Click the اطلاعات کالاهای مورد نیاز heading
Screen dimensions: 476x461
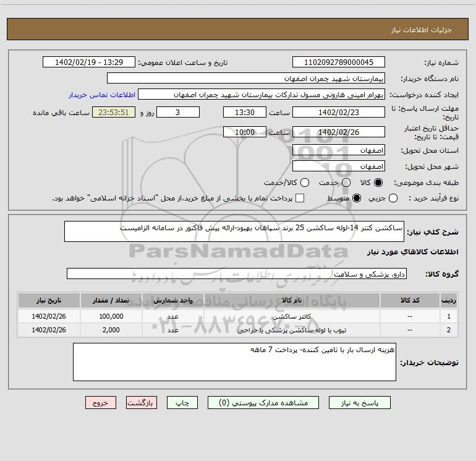tap(412, 252)
